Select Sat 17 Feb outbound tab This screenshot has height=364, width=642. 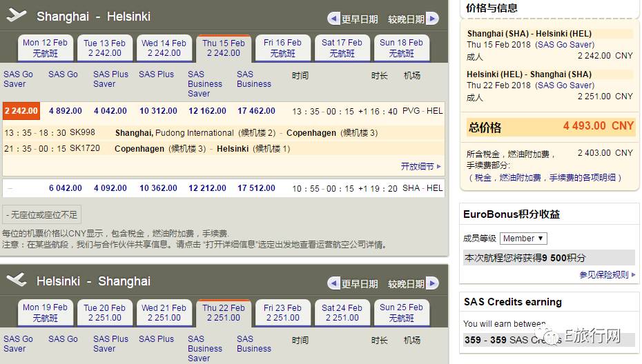pos(342,48)
